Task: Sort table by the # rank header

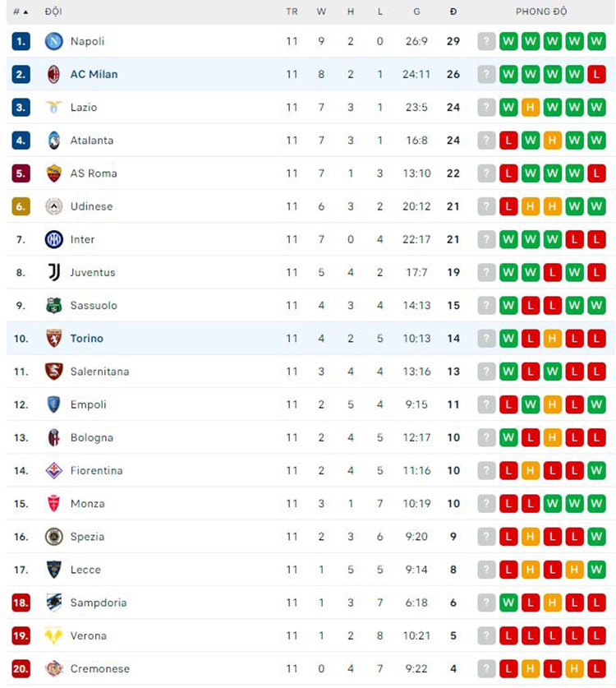Action: (21, 12)
